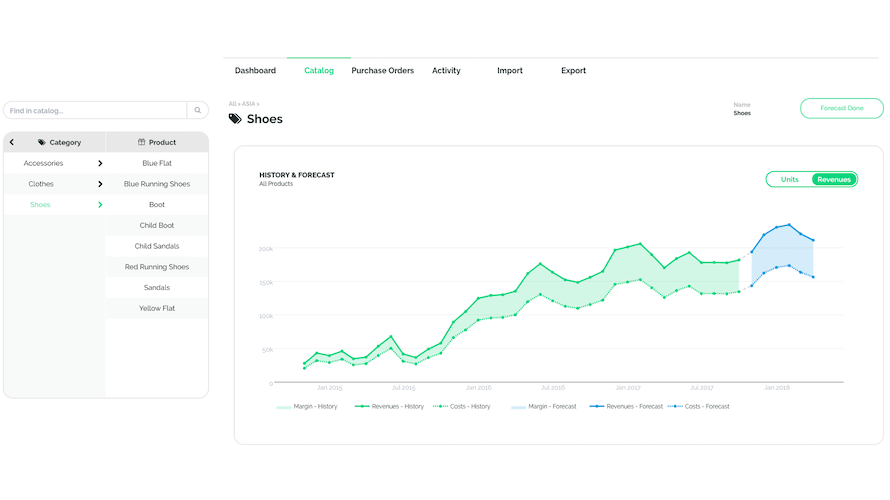Go to the Dashboard tab
Viewport: 890px width, 500px height.
(x=255, y=71)
